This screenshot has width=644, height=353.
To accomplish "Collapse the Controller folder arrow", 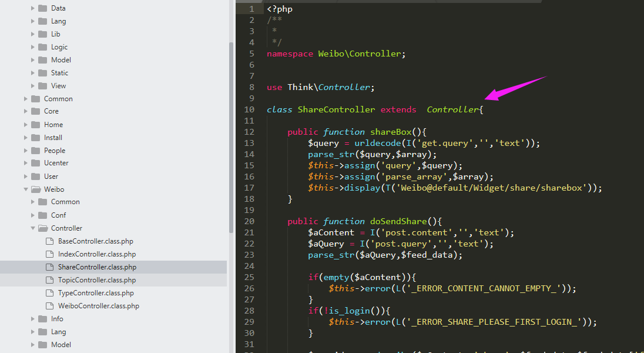I will pyautogui.click(x=33, y=228).
